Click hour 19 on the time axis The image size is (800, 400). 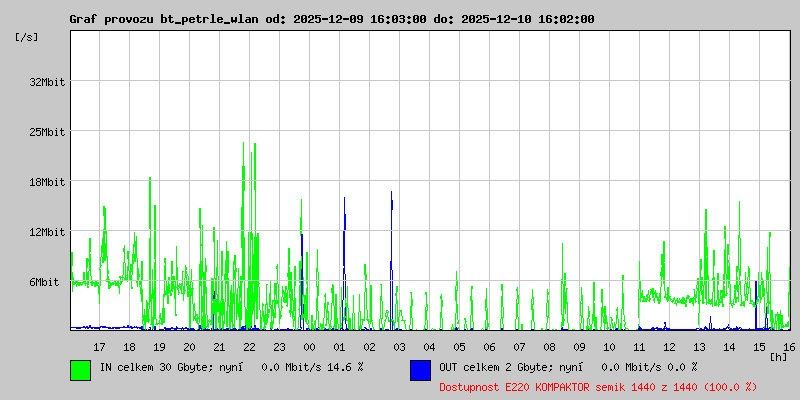pos(159,346)
